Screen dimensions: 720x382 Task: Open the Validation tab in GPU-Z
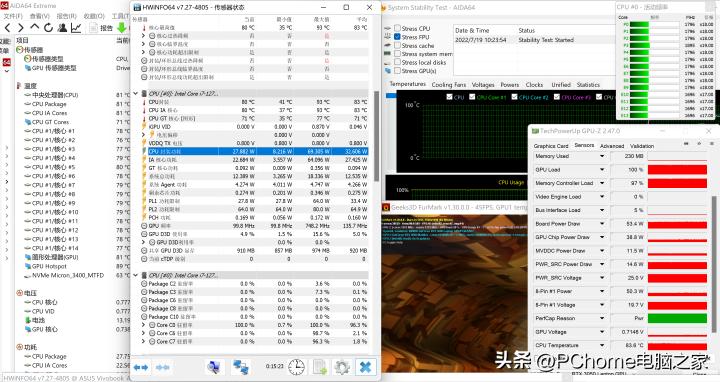(x=642, y=146)
